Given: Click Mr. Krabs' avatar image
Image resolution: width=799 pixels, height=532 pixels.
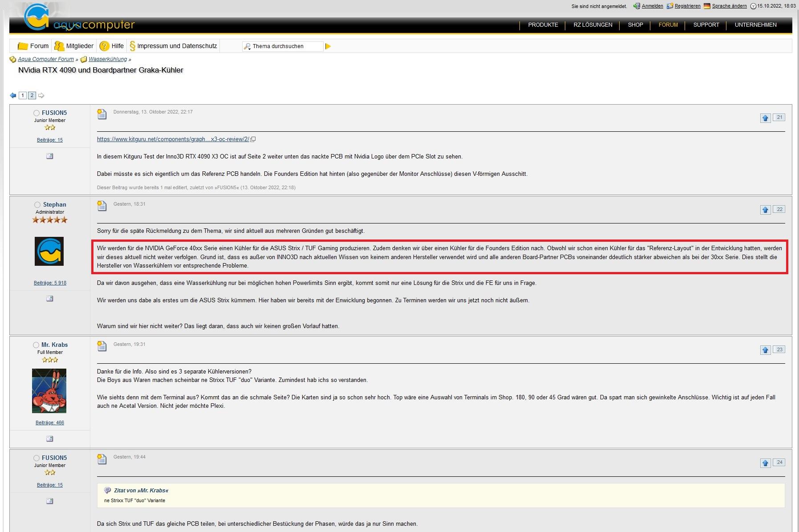Looking at the screenshot, I should 49,391.
